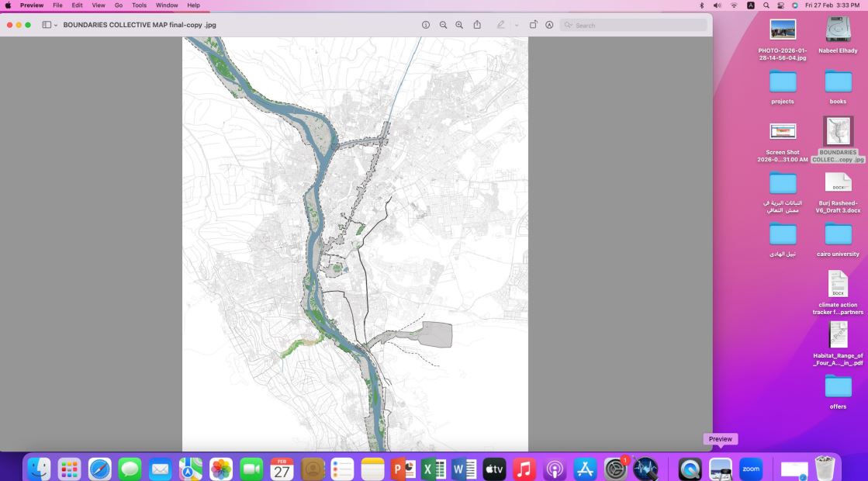Open Apple TV from the Dock
Screen dimensions: 868x481
[x=494, y=469]
